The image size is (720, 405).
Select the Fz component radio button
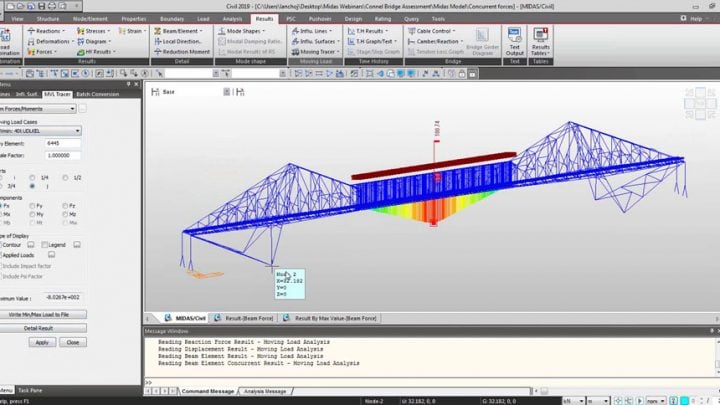tap(65, 206)
